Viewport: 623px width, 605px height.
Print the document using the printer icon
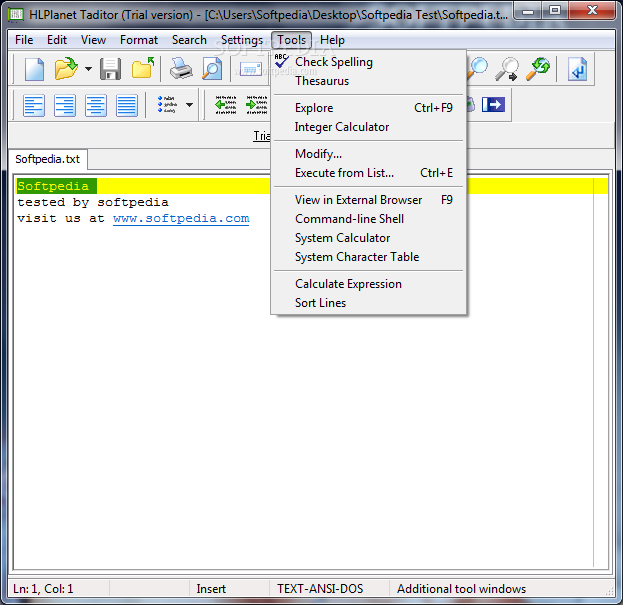coord(181,69)
